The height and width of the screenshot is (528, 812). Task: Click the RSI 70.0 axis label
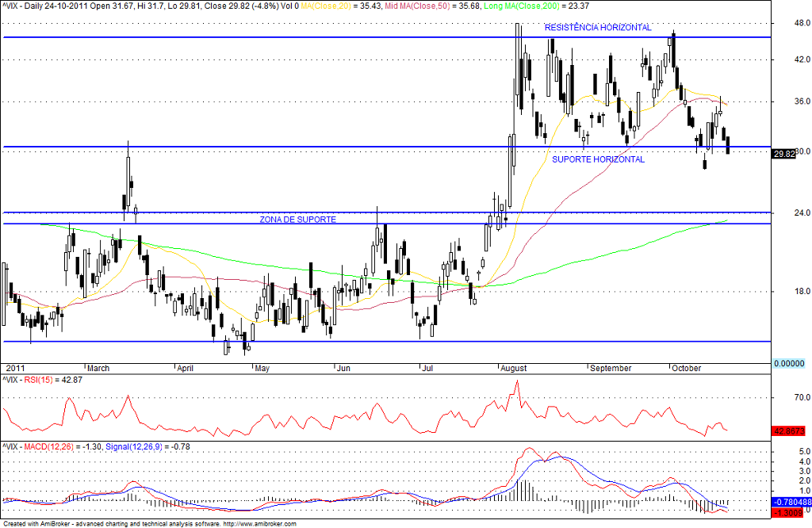pos(802,397)
